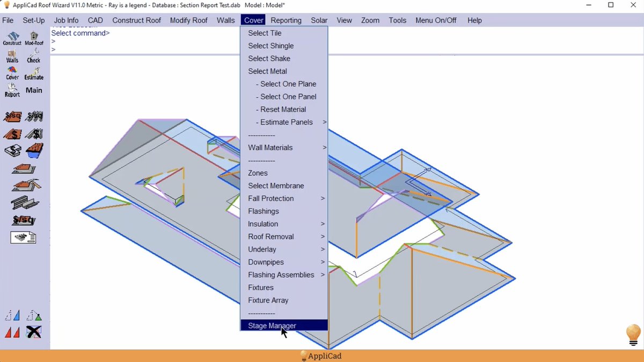Open the Help menu
The width and height of the screenshot is (644, 362).
[x=475, y=20]
